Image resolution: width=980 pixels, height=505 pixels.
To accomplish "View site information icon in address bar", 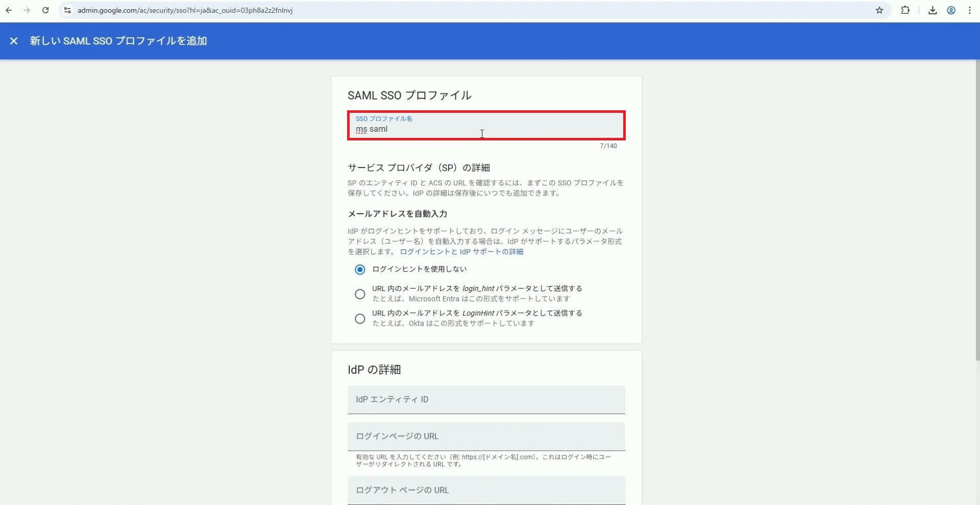I will point(67,10).
